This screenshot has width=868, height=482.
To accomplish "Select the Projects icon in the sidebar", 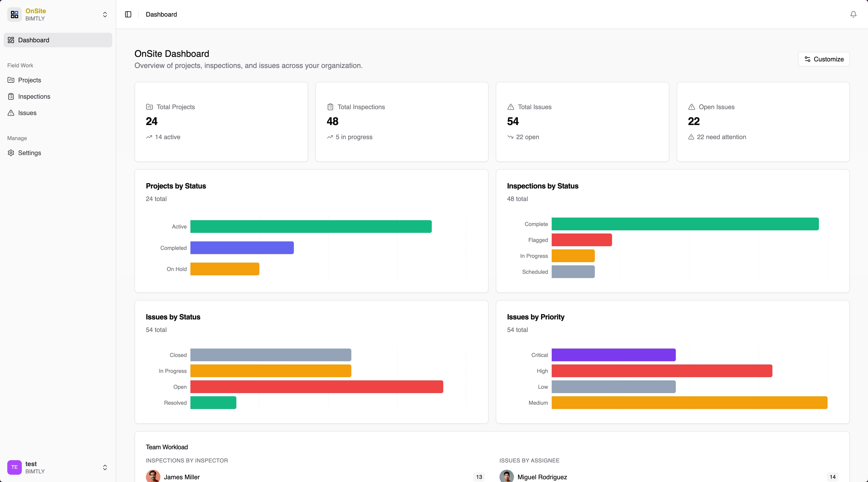I will click(11, 80).
